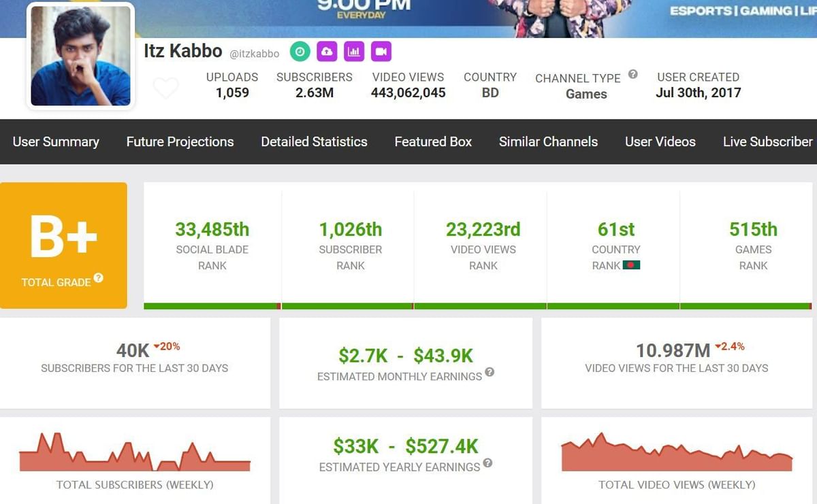Click the Estimated Monthly Earnings help icon
The height and width of the screenshot is (504, 817).
490,372
